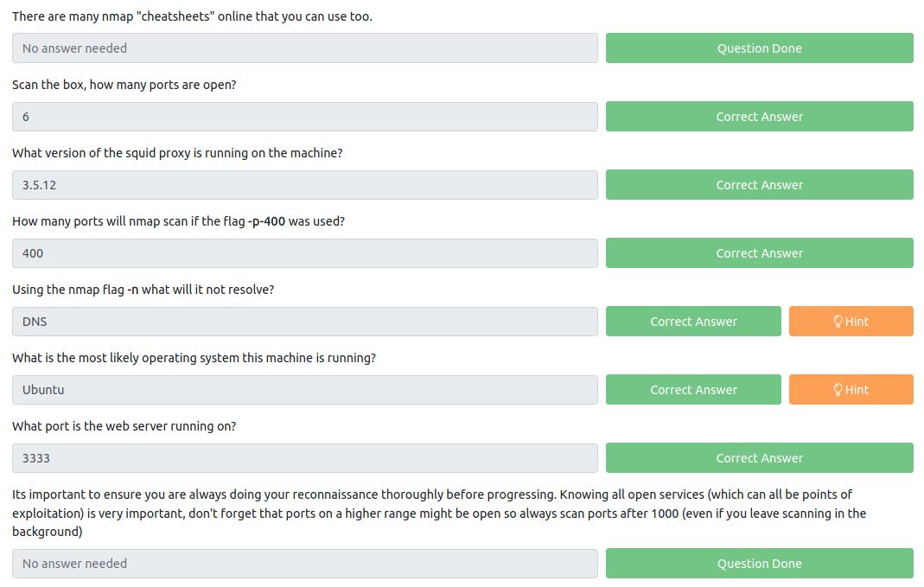Click Correct Answer for squid proxy version
Screen dimensions: 924x587
pos(760,185)
